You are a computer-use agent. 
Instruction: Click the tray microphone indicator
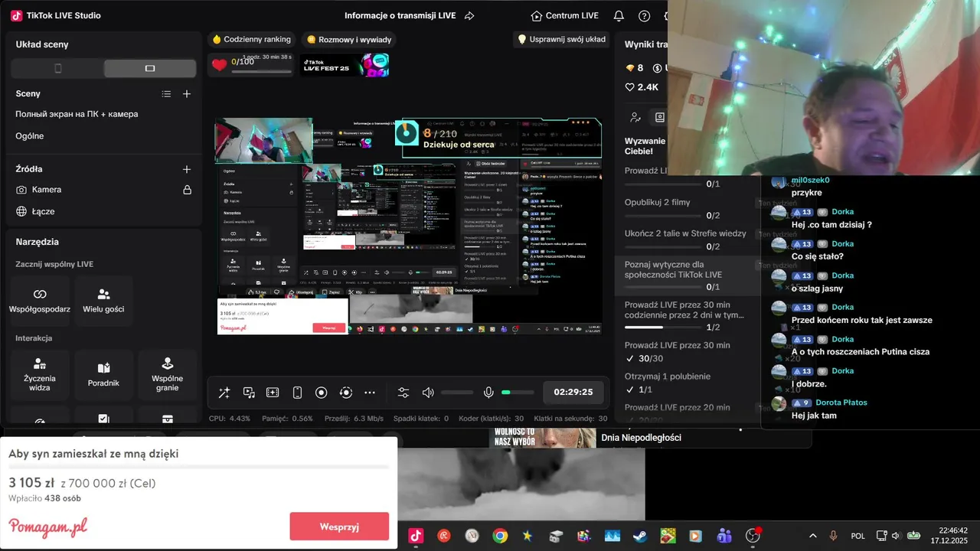834,536
